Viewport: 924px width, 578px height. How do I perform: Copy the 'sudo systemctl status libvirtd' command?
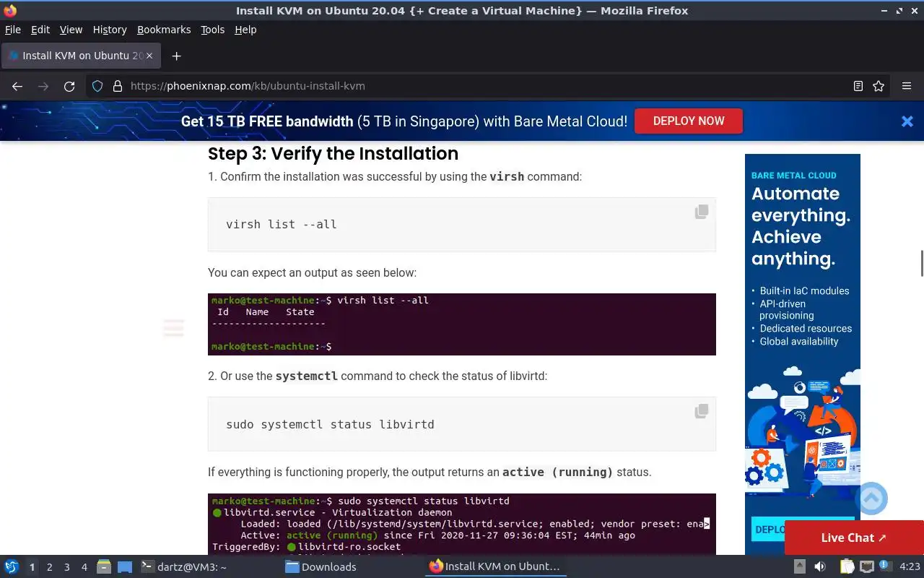pyautogui.click(x=702, y=411)
